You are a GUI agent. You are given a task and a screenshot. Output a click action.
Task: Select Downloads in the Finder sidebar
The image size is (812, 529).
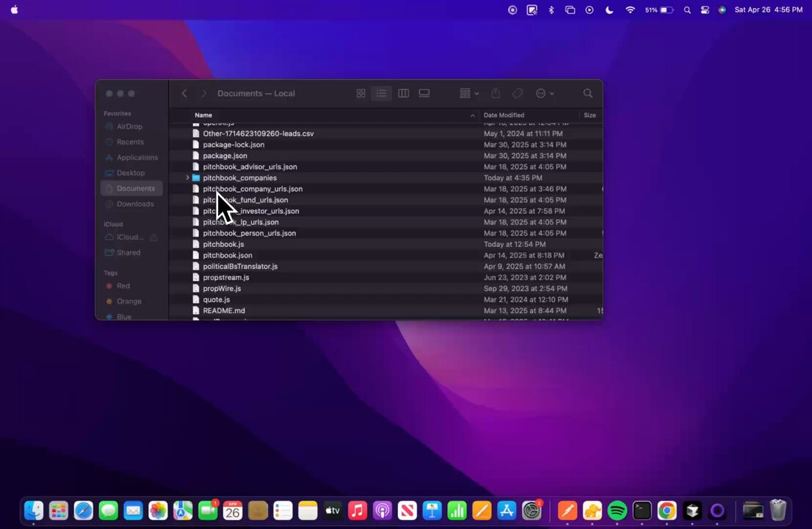(x=135, y=204)
